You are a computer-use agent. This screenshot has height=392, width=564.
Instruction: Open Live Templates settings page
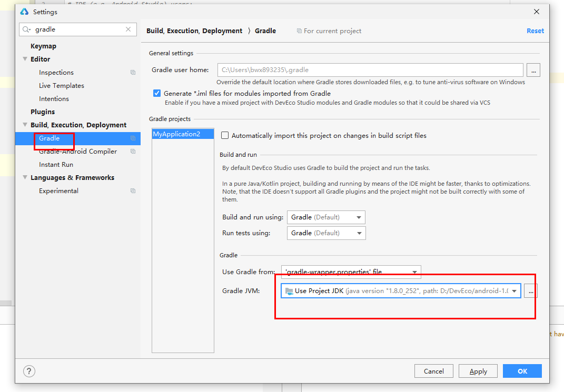point(62,86)
